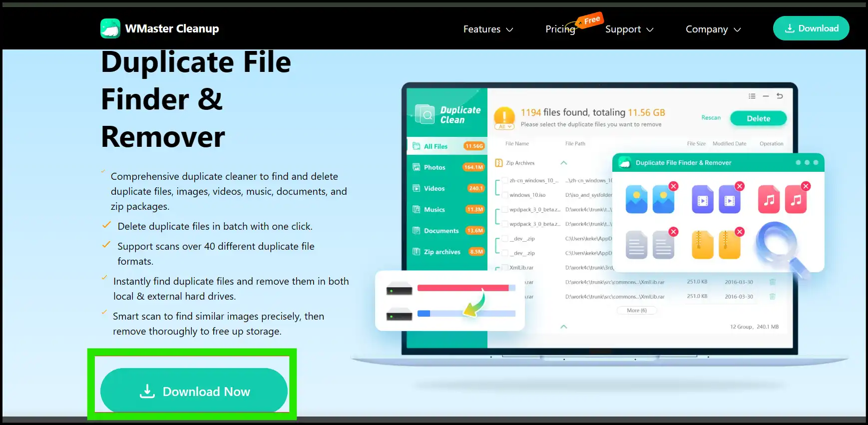Click the minimize dash icon in app
Screen dimensions: 868x425
point(766,96)
